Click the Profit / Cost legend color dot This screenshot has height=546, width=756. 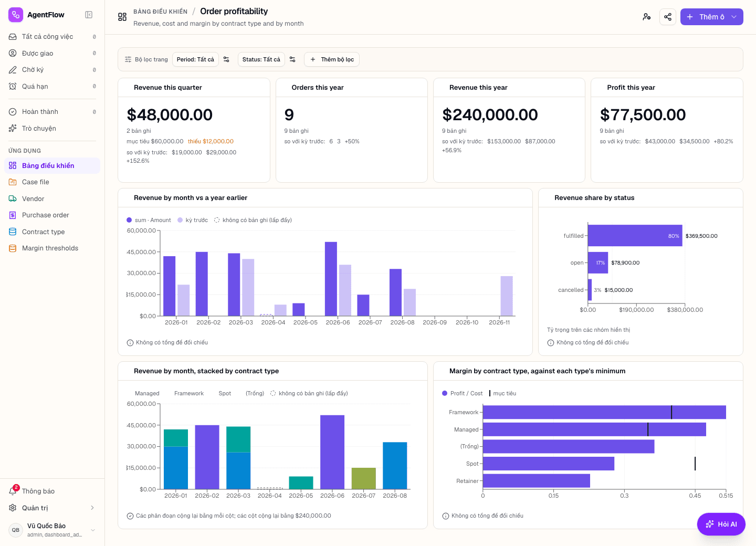(x=445, y=393)
